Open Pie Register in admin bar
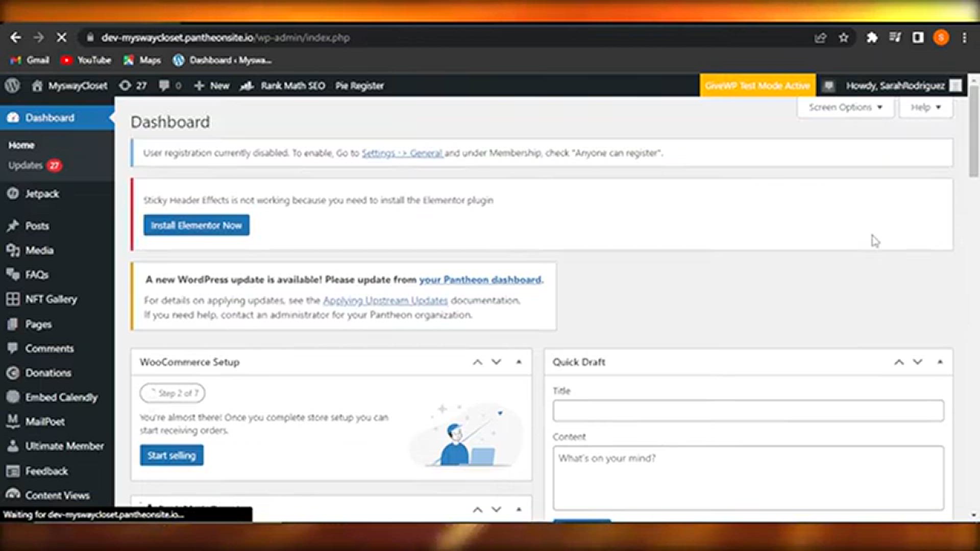980x551 pixels. pyautogui.click(x=359, y=86)
